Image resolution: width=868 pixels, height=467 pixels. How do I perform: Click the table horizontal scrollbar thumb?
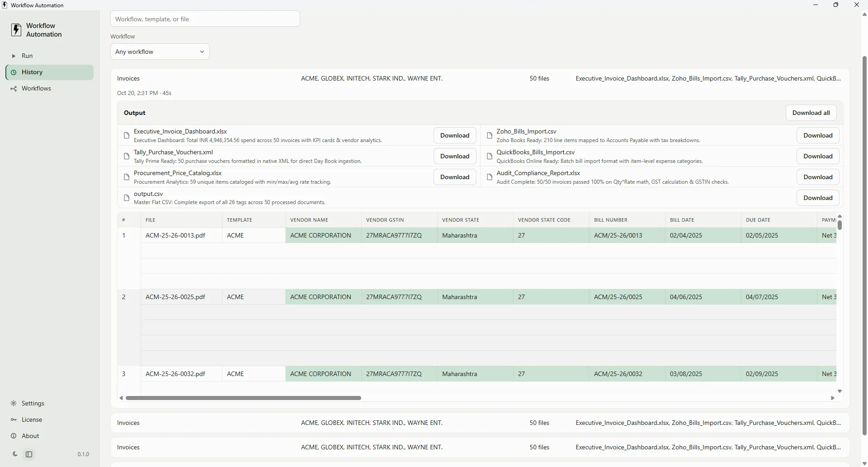click(x=243, y=398)
